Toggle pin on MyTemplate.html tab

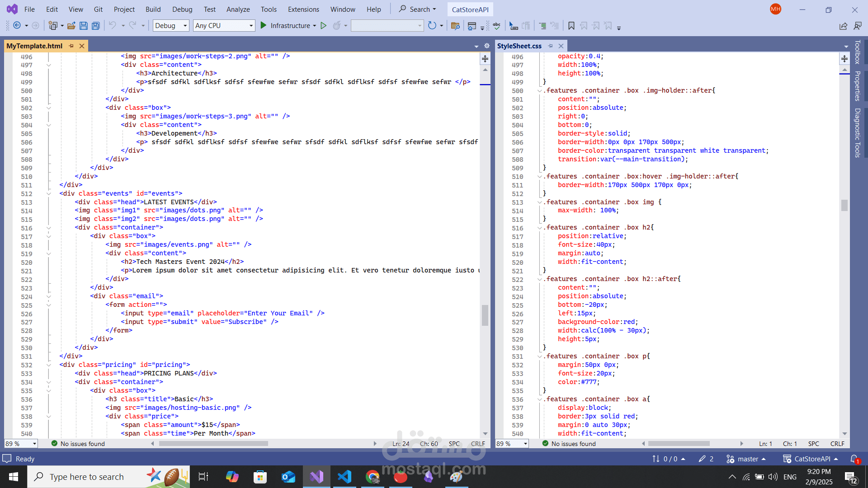pos(71,46)
